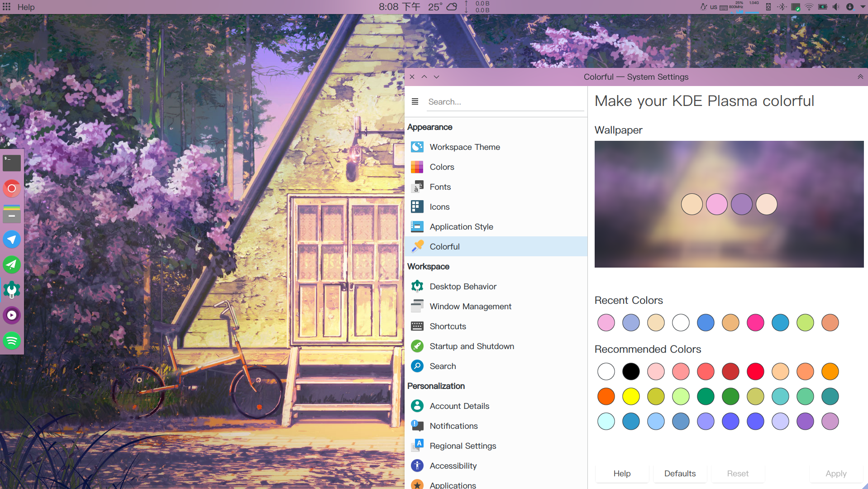This screenshot has width=868, height=489.
Task: Open the Application Style icon
Action: coord(417,227)
